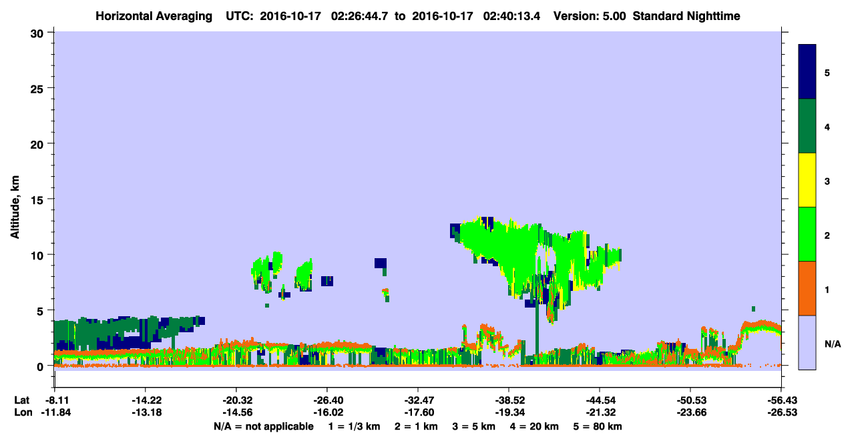The image size is (868, 445).
Task: Click longitude value -16.02
Action: tap(327, 412)
